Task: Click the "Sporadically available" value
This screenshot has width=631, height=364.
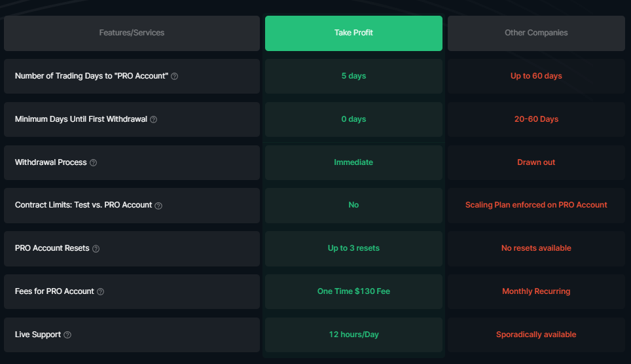Action: (536, 335)
